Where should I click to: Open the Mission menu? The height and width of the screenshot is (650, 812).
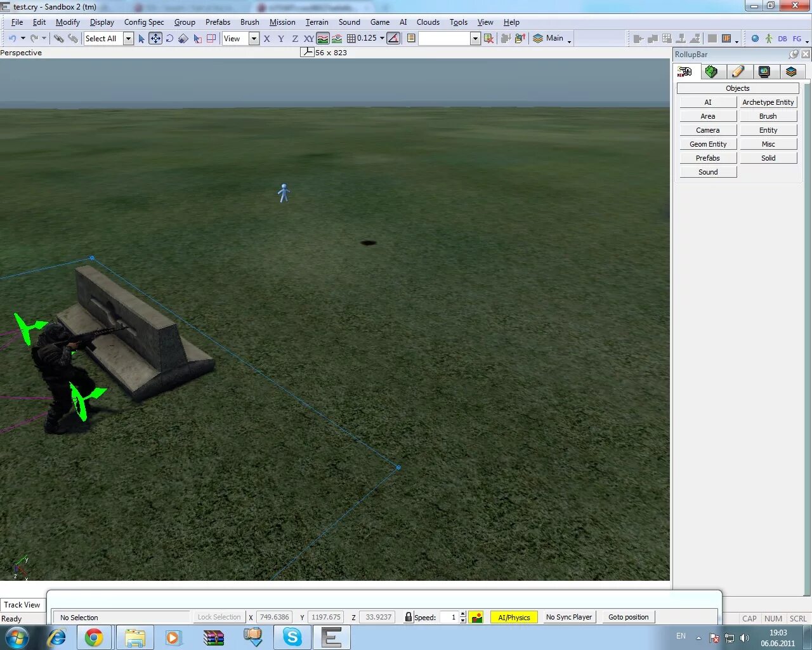[x=282, y=22]
